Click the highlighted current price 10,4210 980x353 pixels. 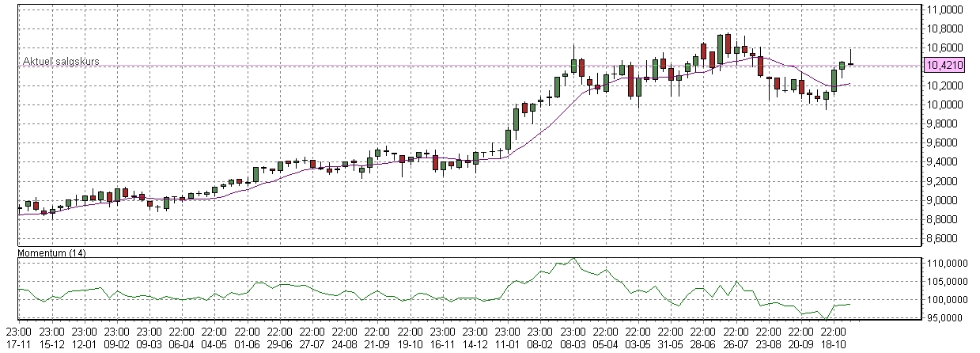[944, 66]
